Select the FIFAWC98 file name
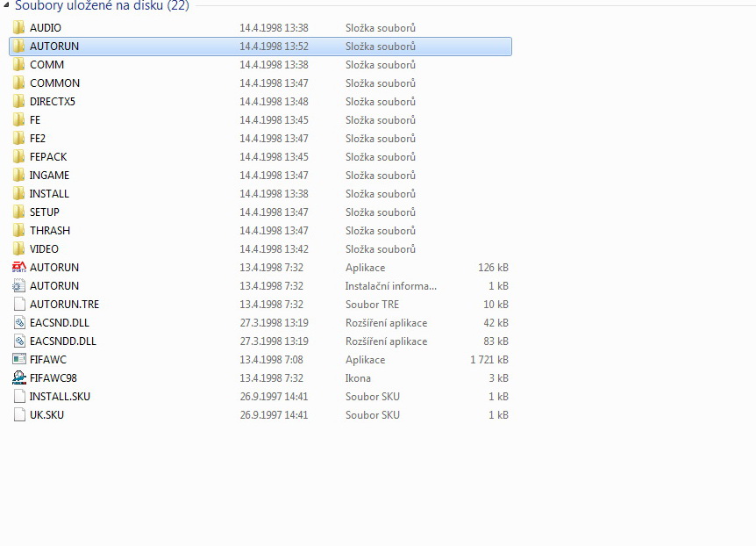 pyautogui.click(x=53, y=378)
